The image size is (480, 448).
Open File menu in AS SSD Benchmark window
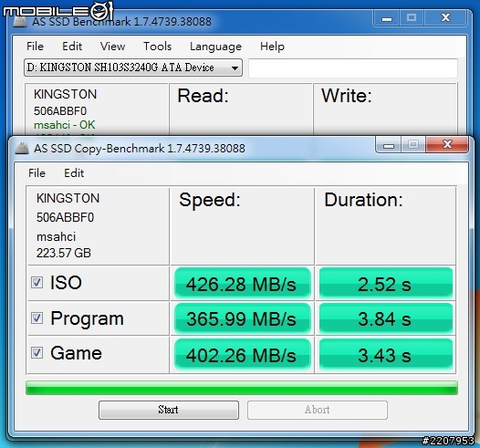tap(35, 47)
